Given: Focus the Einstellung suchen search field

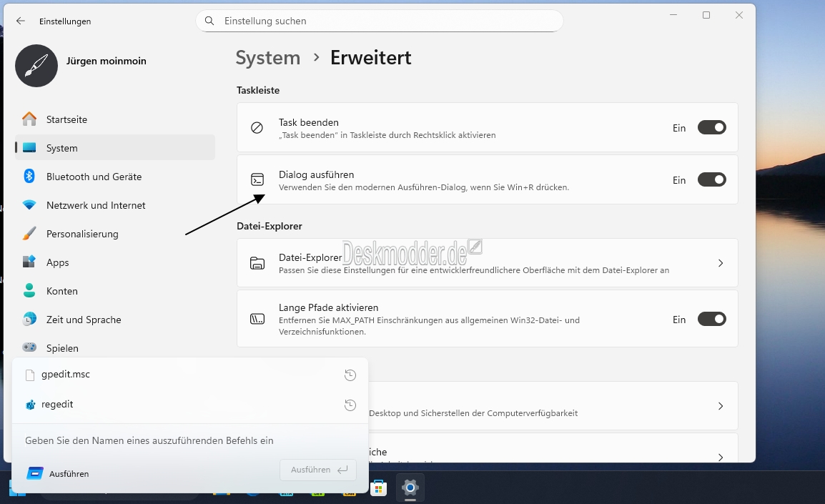Looking at the screenshot, I should (x=386, y=21).
